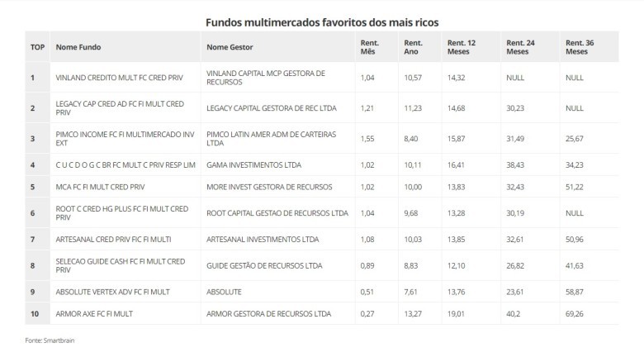Click the PIMCO INCOME fund name
644x362 pixels.
125,139
